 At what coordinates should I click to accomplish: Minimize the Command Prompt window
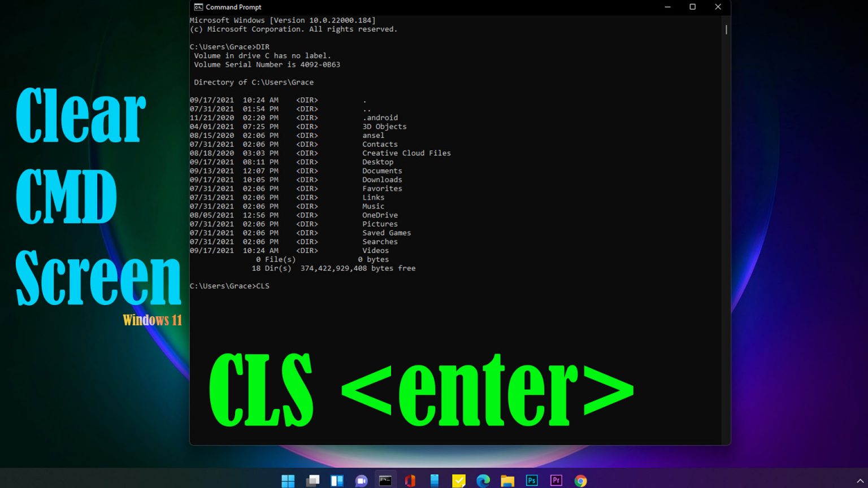pos(667,7)
